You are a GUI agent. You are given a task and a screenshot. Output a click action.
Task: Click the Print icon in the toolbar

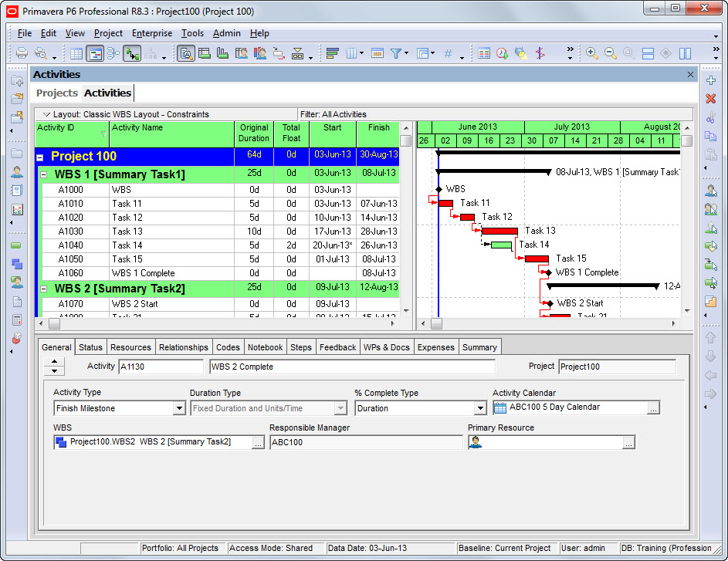22,53
